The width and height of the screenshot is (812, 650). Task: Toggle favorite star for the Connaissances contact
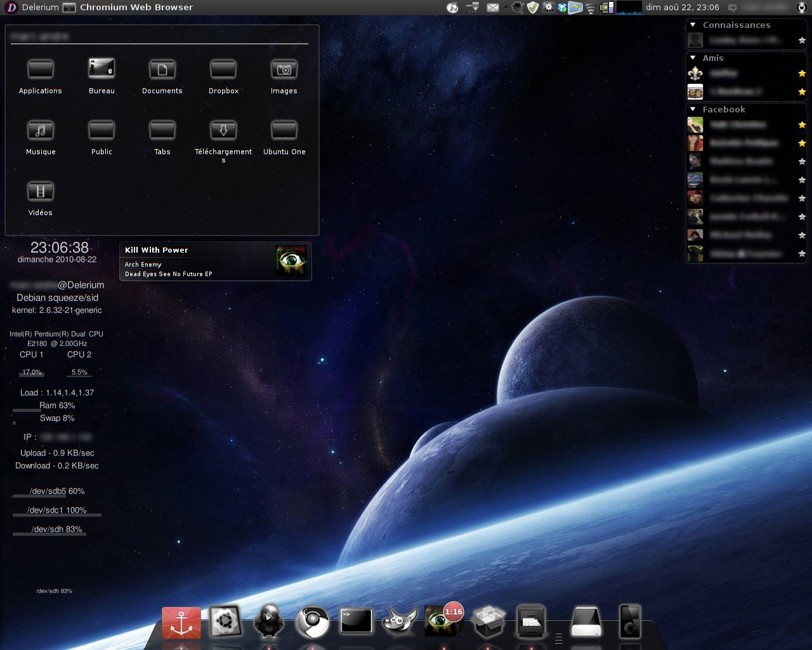tap(802, 41)
